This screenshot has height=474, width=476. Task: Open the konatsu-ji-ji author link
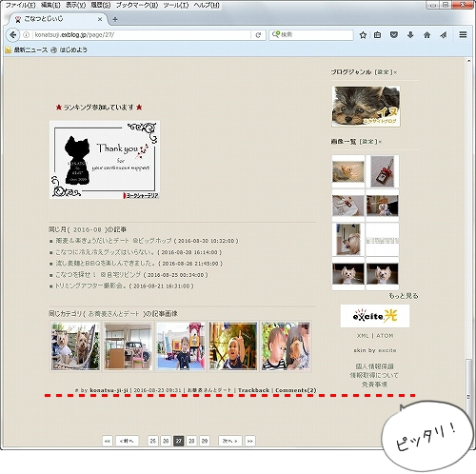109,390
